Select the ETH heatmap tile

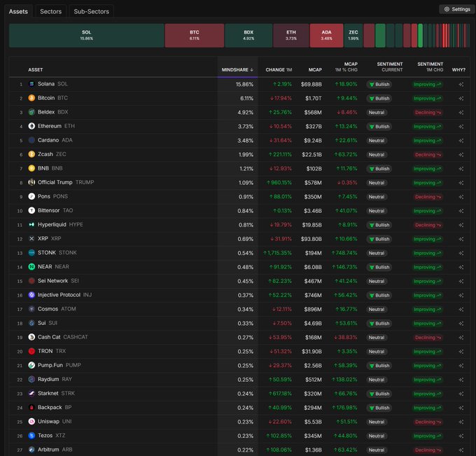(290, 36)
